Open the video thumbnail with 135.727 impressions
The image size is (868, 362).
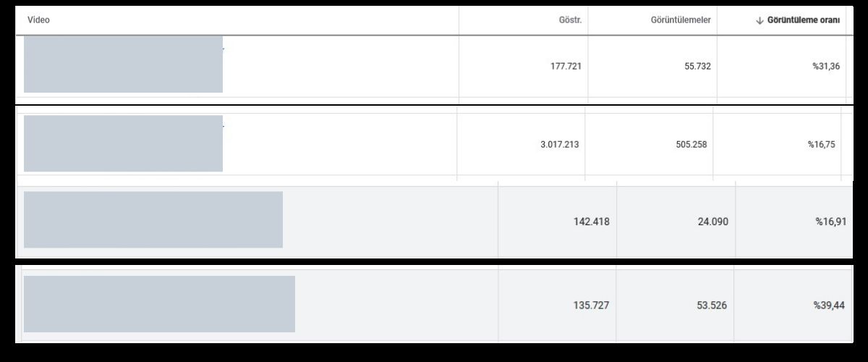click(x=159, y=303)
